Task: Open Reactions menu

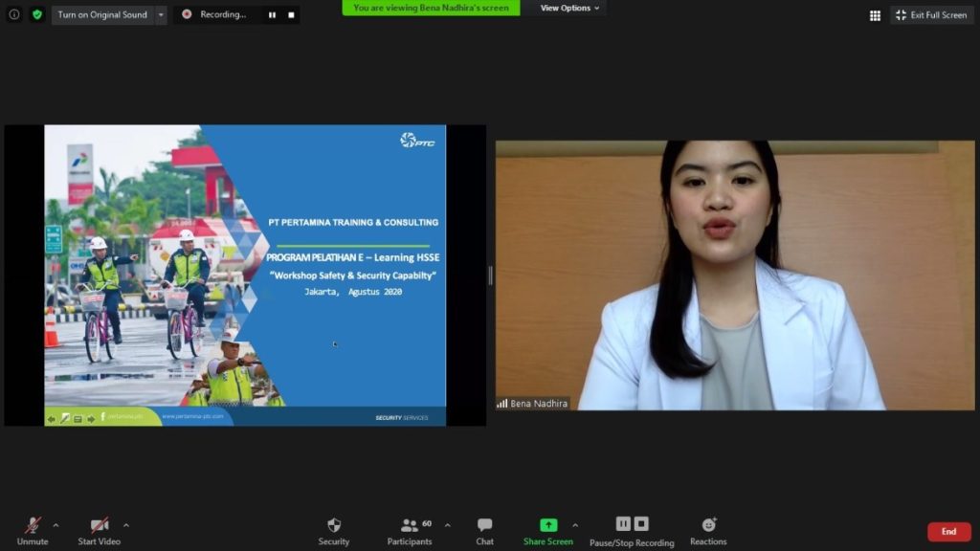Action: click(708, 532)
